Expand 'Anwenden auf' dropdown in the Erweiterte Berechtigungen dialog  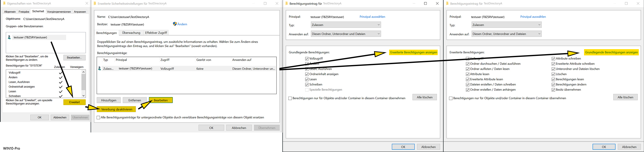[507, 34]
